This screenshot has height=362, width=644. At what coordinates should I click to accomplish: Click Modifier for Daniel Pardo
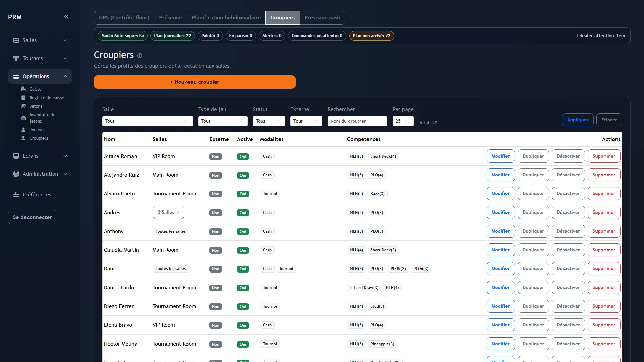pyautogui.click(x=501, y=287)
